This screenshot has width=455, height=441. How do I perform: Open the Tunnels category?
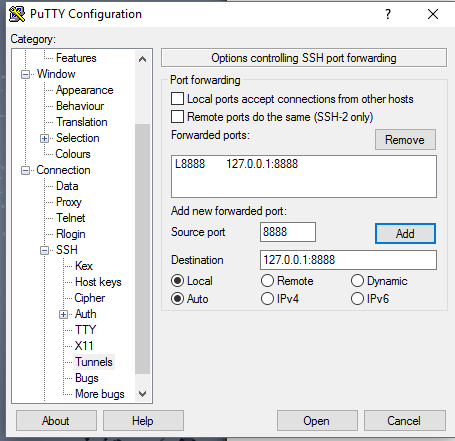coord(94,362)
